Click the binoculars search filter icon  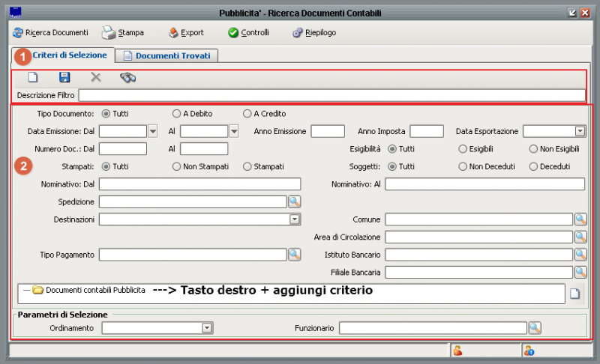coord(128,77)
